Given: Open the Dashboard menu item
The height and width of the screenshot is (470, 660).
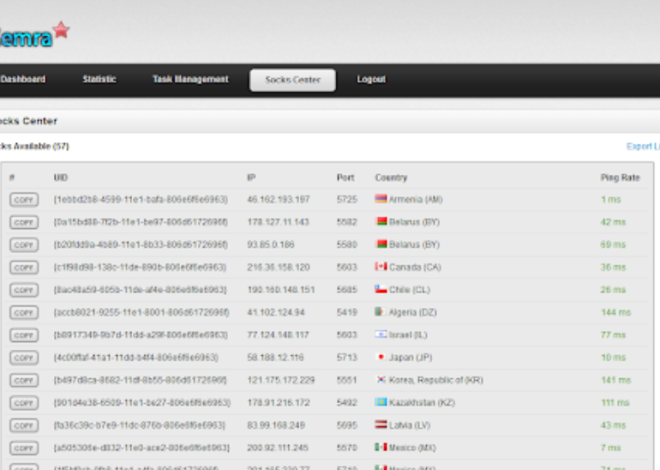Looking at the screenshot, I should click(x=23, y=79).
